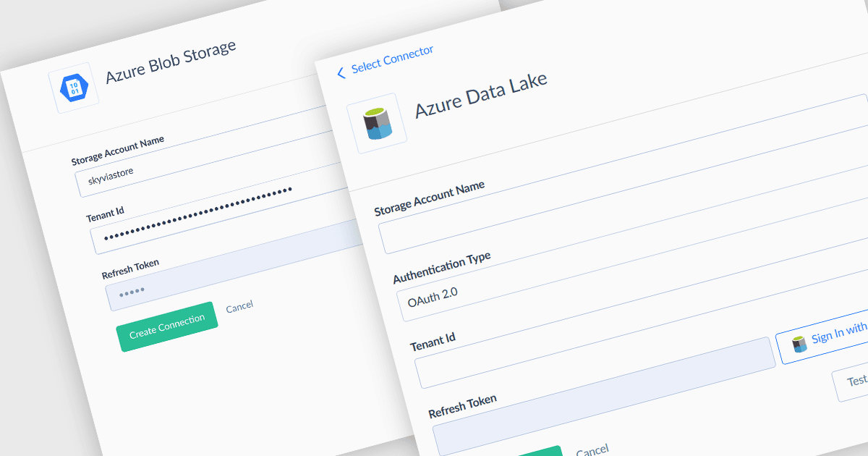The width and height of the screenshot is (868, 456).
Task: Go back via the Select Connector chevron
Action: [x=341, y=72]
